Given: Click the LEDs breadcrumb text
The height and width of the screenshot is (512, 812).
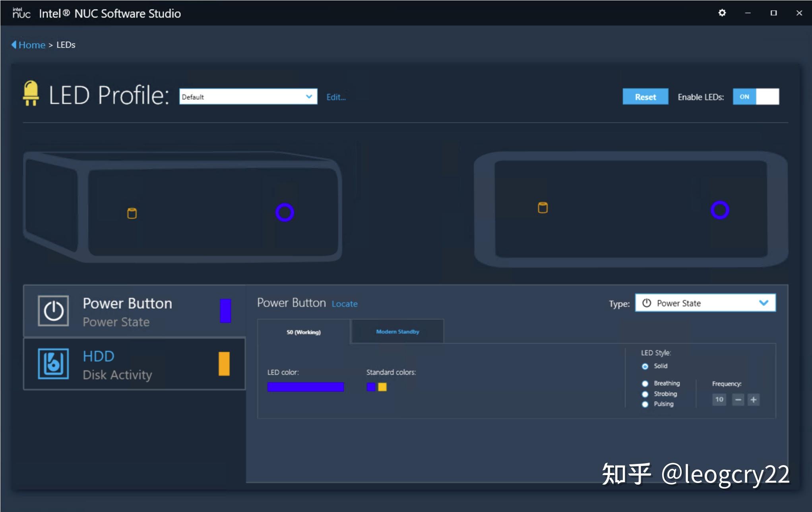Looking at the screenshot, I should coord(66,45).
